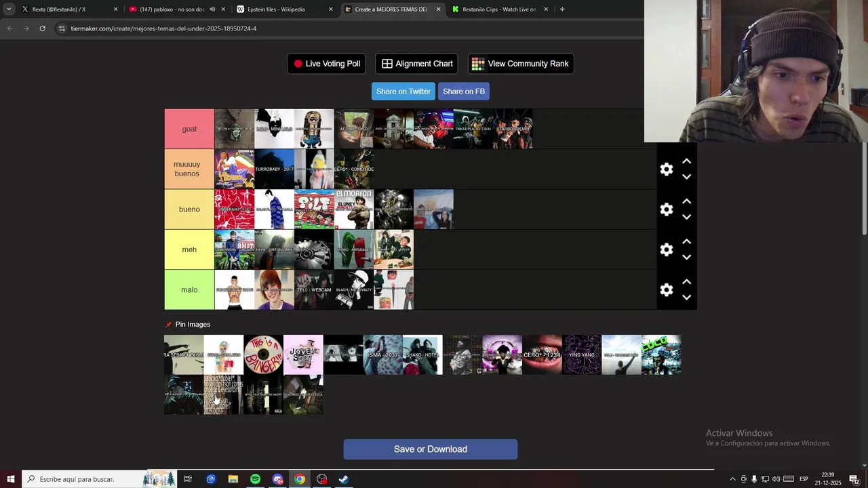Share the tier list on Twitter
This screenshot has height=488, width=868.
[x=403, y=91]
